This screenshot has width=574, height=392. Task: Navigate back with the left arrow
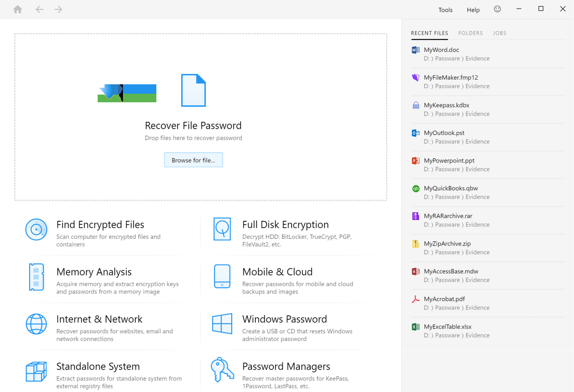39,9
